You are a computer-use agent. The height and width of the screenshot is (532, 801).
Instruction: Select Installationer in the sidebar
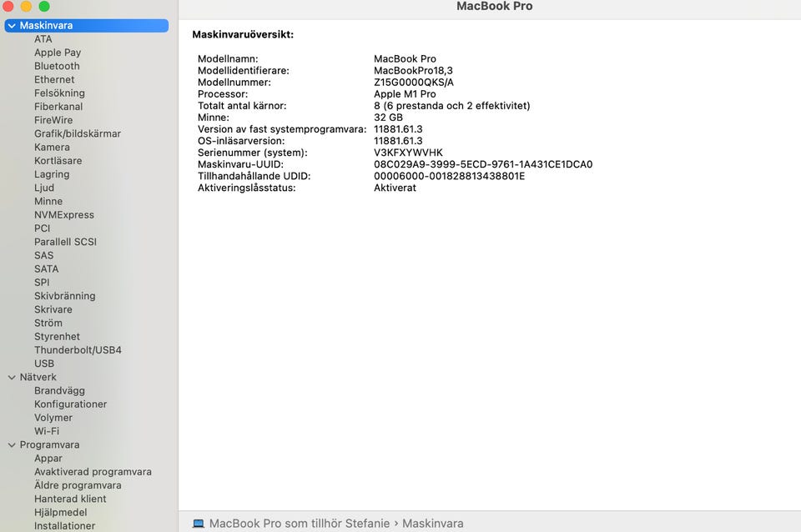pos(64,526)
